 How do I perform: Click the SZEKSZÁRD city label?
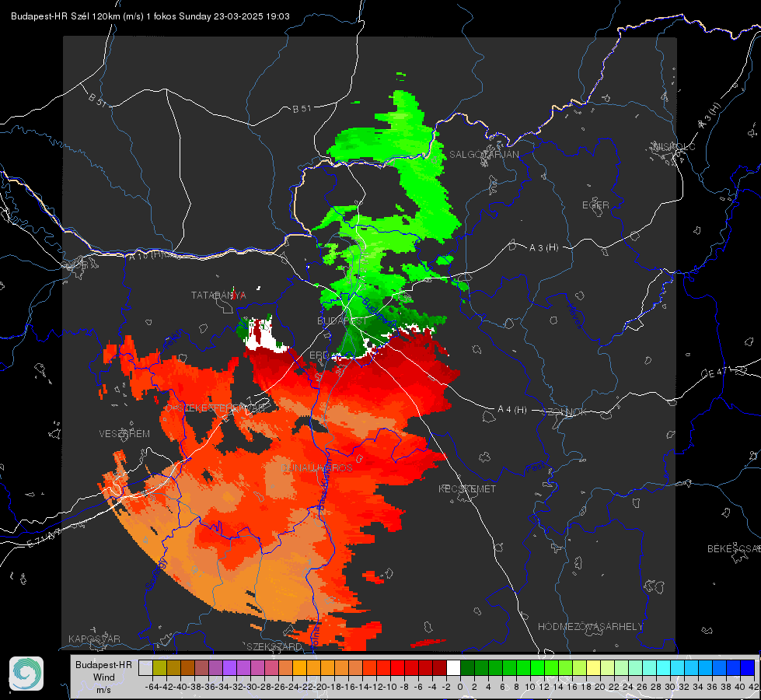[x=274, y=646]
